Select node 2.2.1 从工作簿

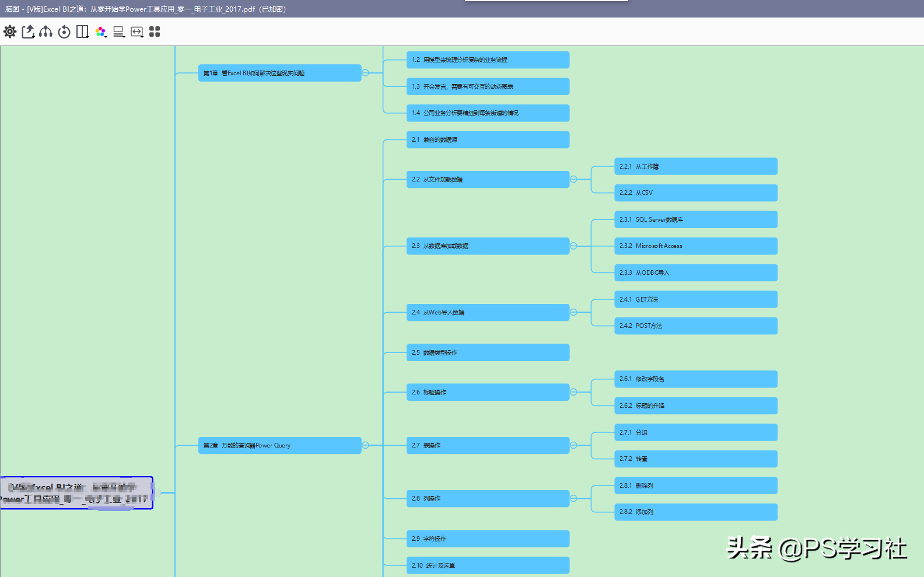point(696,166)
